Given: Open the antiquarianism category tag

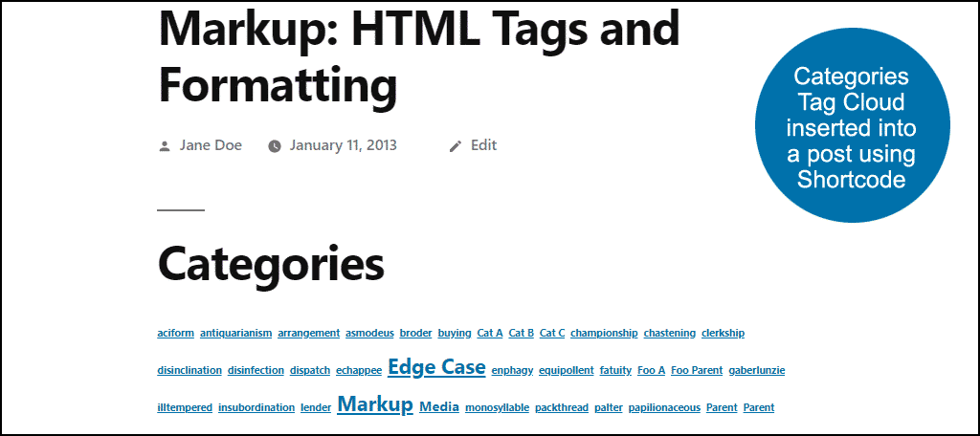Looking at the screenshot, I should tap(236, 333).
